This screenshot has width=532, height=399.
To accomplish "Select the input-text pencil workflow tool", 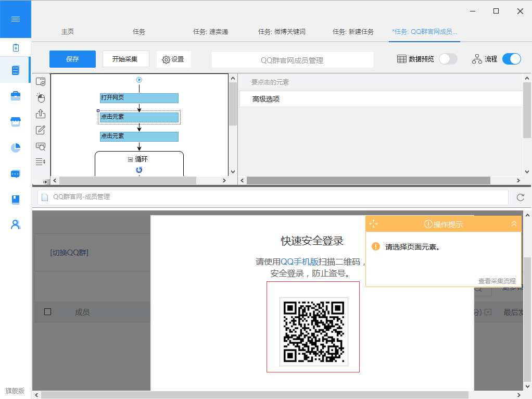I will point(41,130).
